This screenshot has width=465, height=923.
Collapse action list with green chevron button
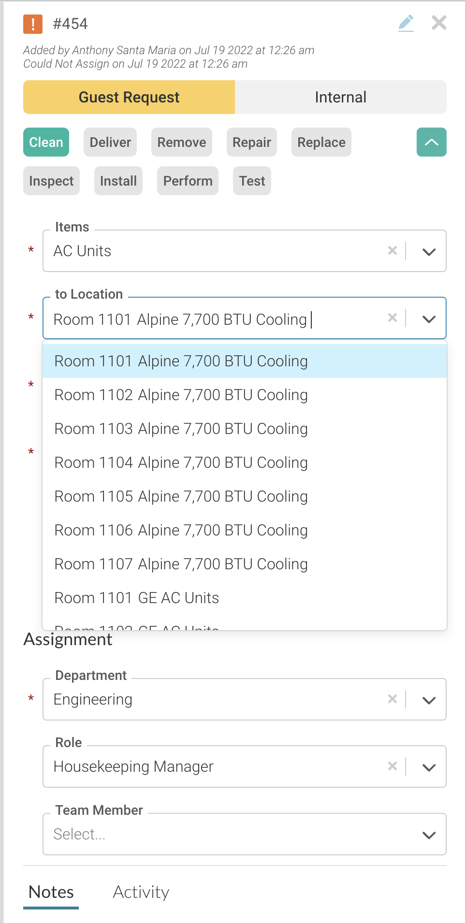[x=431, y=142]
